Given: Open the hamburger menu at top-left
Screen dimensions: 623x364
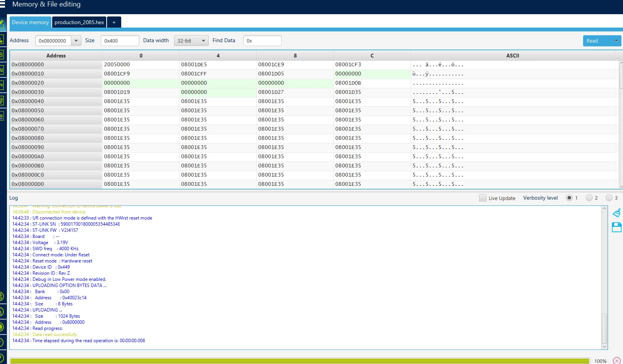Looking at the screenshot, I should pos(2,5).
